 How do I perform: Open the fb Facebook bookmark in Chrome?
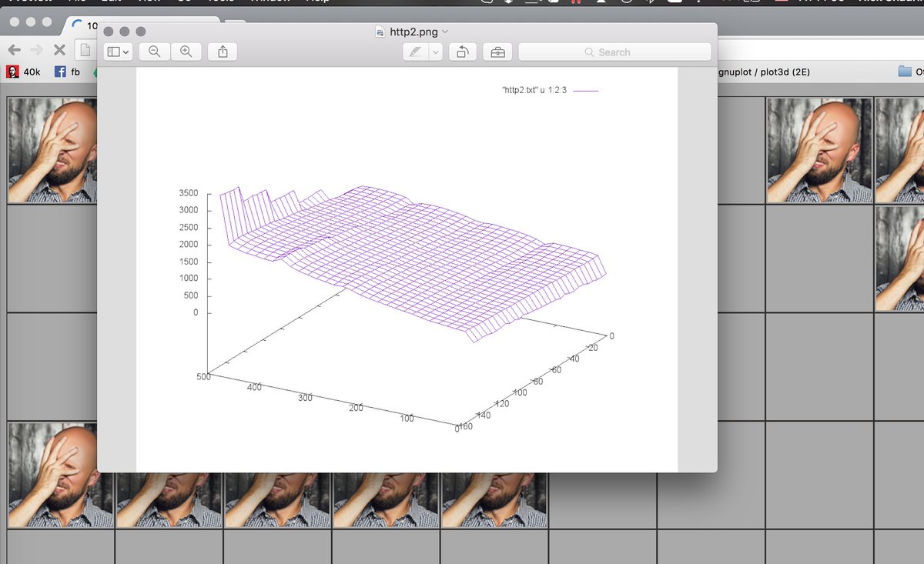click(x=67, y=72)
